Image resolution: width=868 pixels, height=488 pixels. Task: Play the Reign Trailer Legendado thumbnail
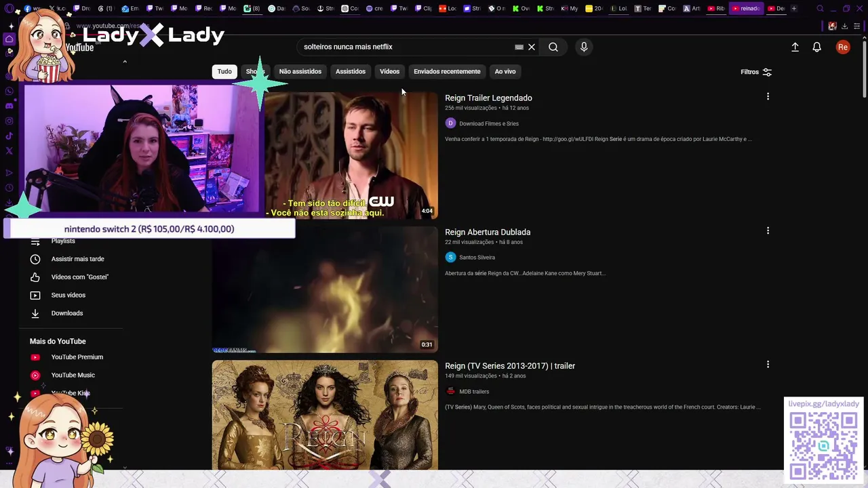(x=351, y=155)
